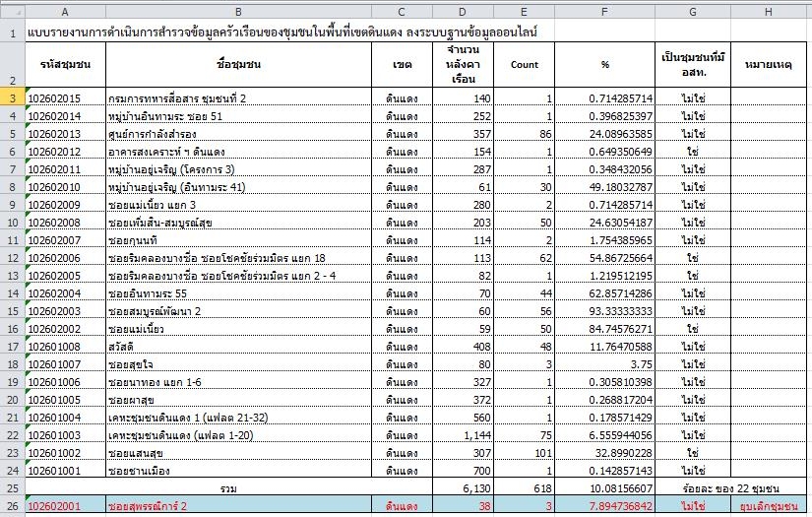Select the total count cell 618

click(x=525, y=488)
